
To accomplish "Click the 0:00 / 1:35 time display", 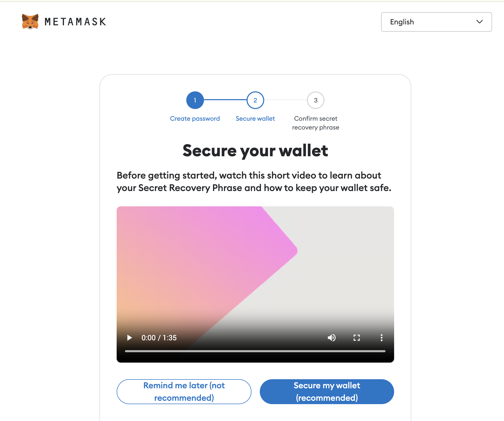I will (159, 338).
